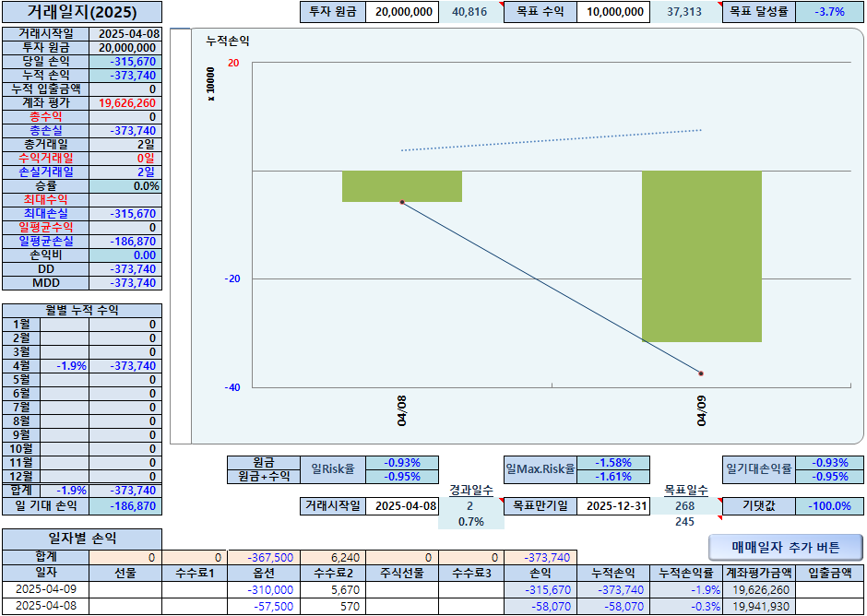Image resolution: width=867 pixels, height=616 pixels.
Task: Select the 기댓값 -100.0% value
Action: pyautogui.click(x=829, y=506)
